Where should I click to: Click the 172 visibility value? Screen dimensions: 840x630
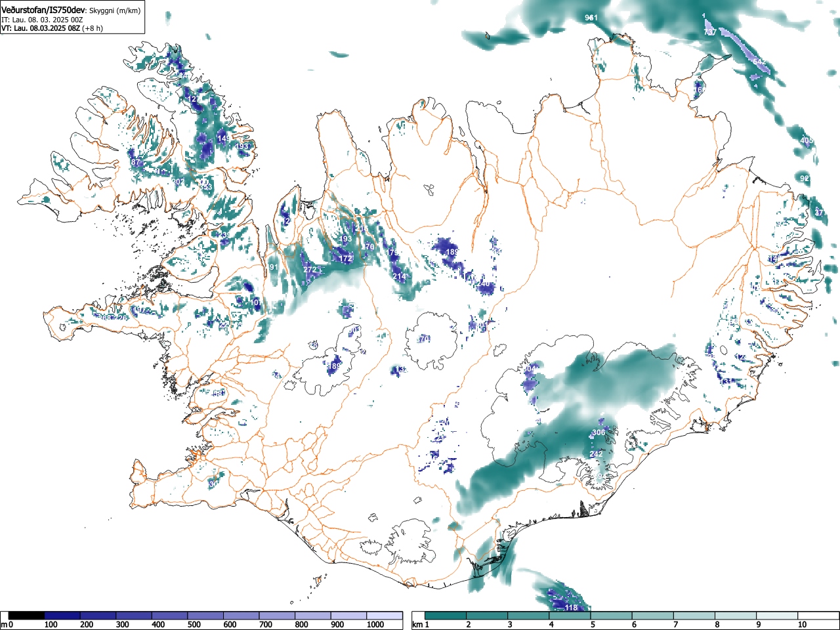(346, 259)
